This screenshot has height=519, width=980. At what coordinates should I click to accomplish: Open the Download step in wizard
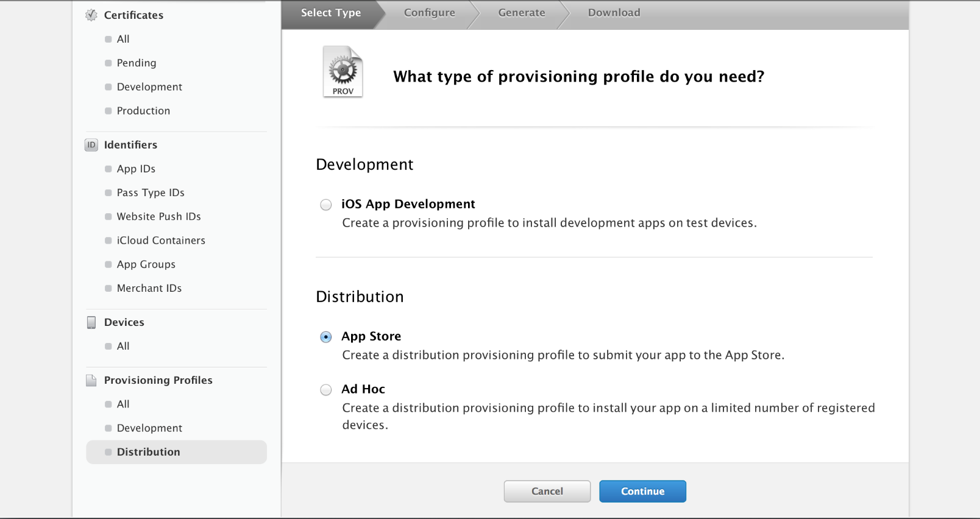614,13
